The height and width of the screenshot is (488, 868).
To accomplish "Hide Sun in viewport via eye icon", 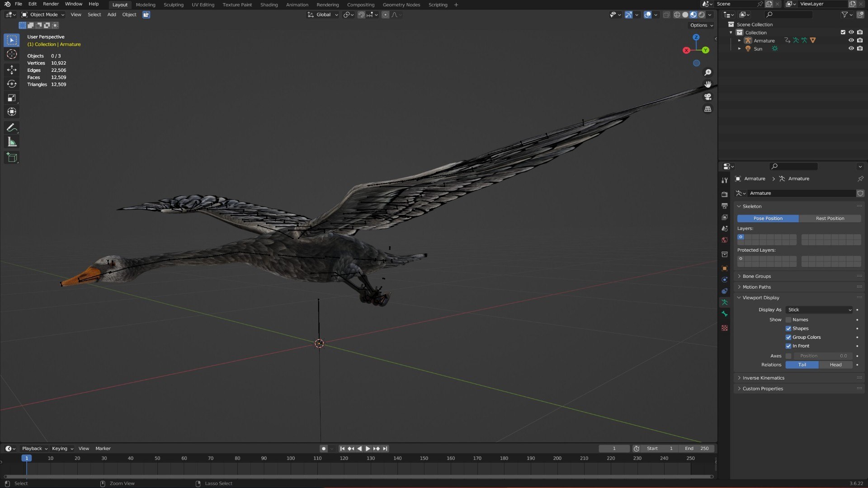I will tap(851, 48).
